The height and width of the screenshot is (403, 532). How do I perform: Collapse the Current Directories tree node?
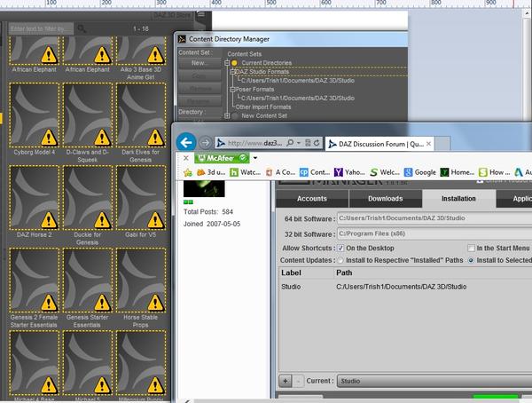click(227, 63)
